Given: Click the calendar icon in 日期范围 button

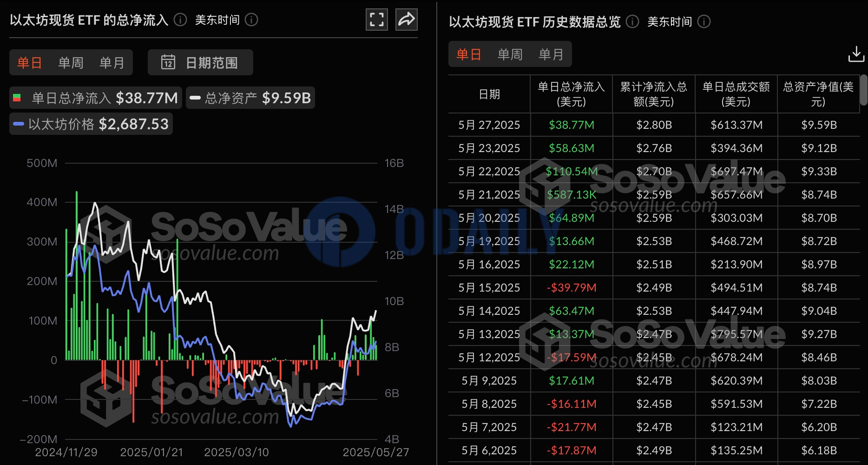Looking at the screenshot, I should pos(168,62).
